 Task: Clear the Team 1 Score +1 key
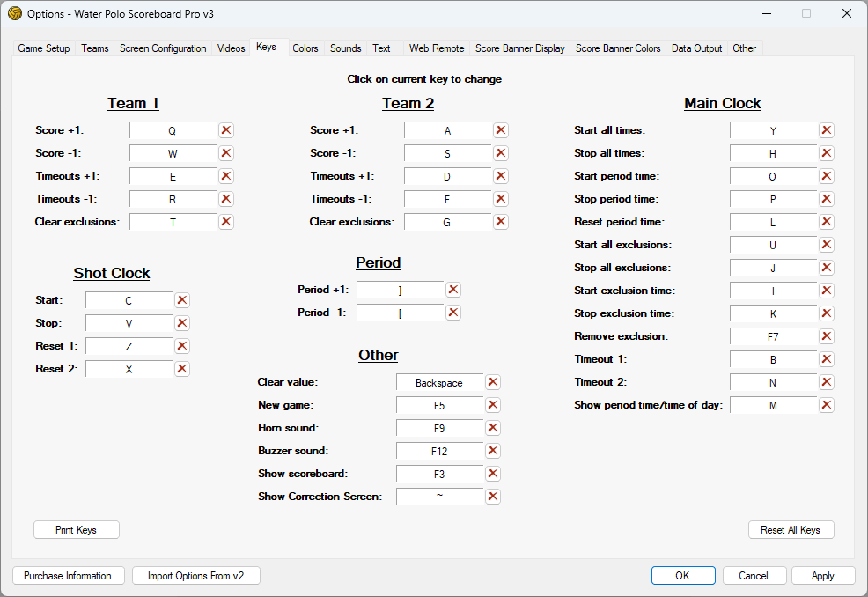226,130
